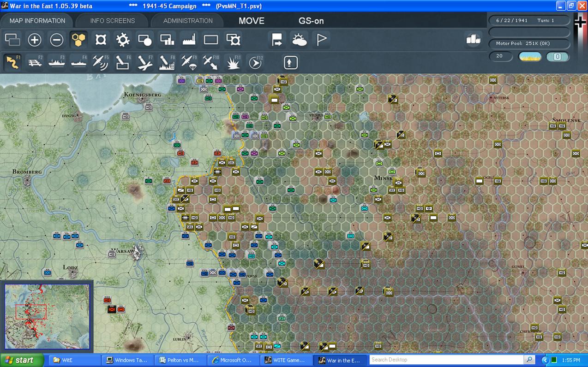Click the plain pennant flag icon

coord(322,40)
